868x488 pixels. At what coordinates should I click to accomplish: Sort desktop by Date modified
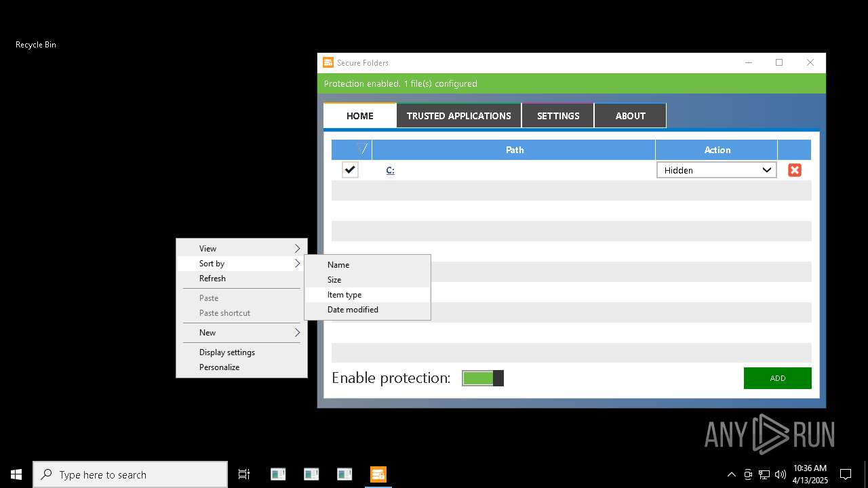[x=368, y=310]
